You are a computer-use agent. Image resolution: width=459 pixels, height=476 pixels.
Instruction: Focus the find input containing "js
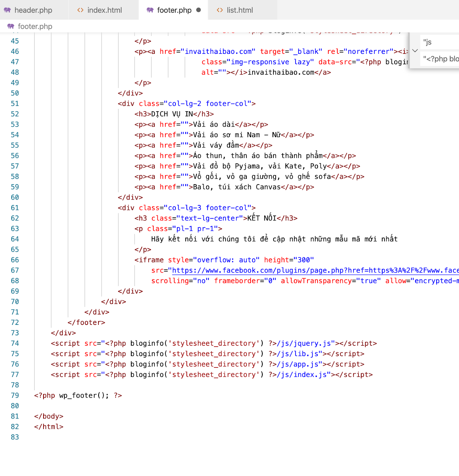[x=440, y=42]
